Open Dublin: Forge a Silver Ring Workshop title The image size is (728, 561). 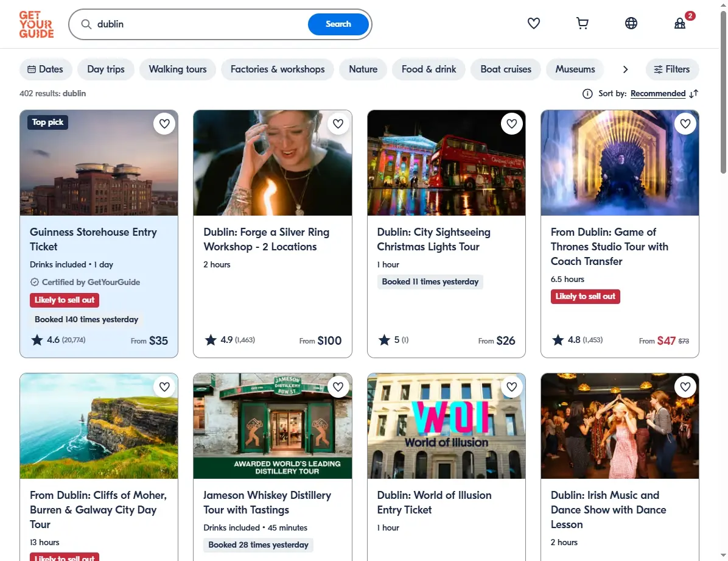(x=267, y=239)
